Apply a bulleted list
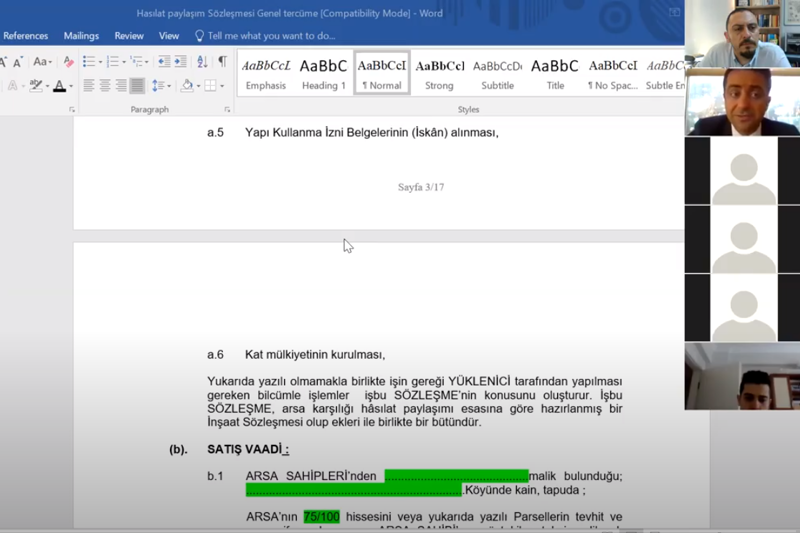 [89, 62]
